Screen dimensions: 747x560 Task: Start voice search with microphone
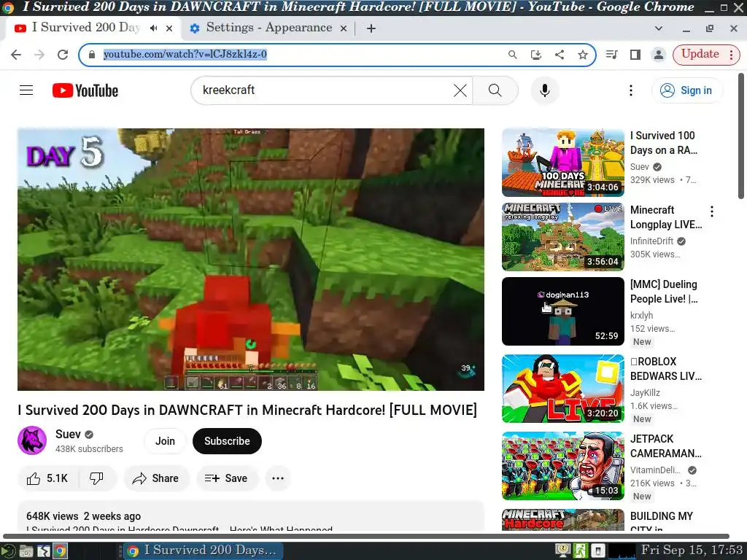(544, 90)
